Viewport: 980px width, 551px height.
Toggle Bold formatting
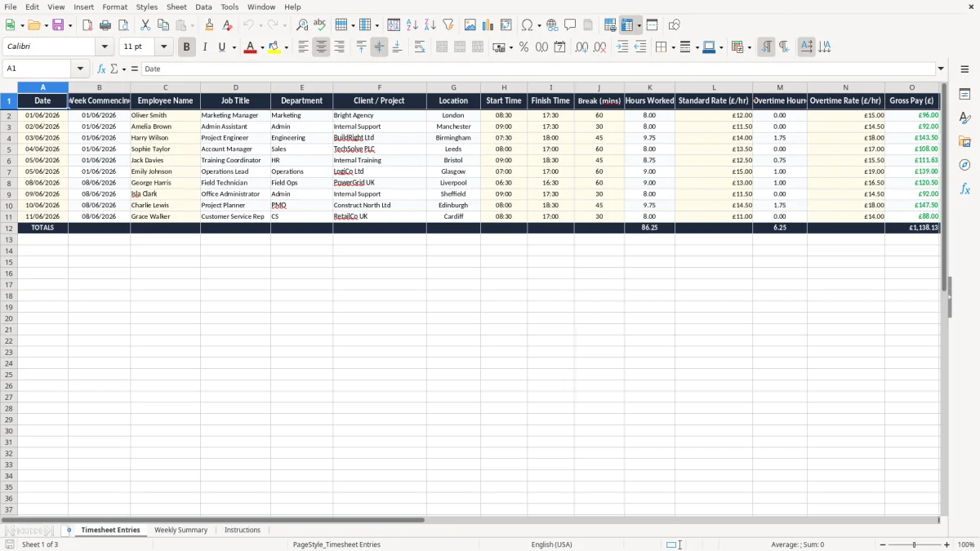click(187, 47)
